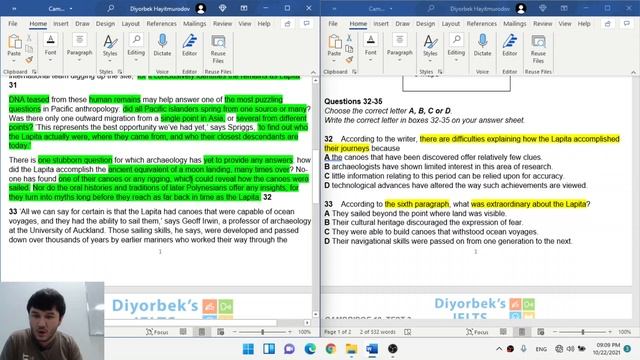Start Dictate in left Word window
Image resolution: width=640 pixels, height=360 pixels.
pos(162,45)
